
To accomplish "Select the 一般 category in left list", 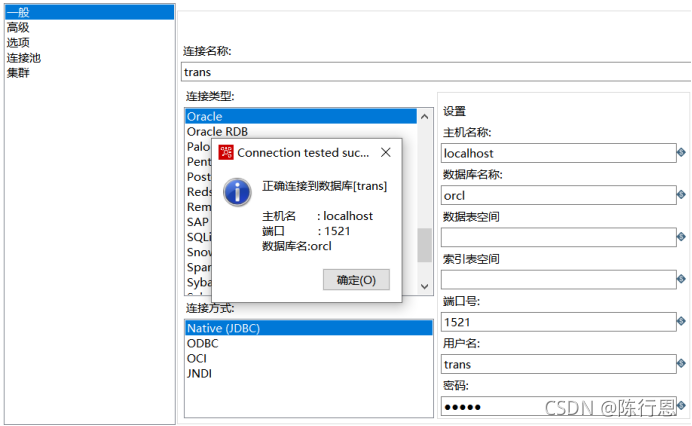I will click(x=90, y=12).
